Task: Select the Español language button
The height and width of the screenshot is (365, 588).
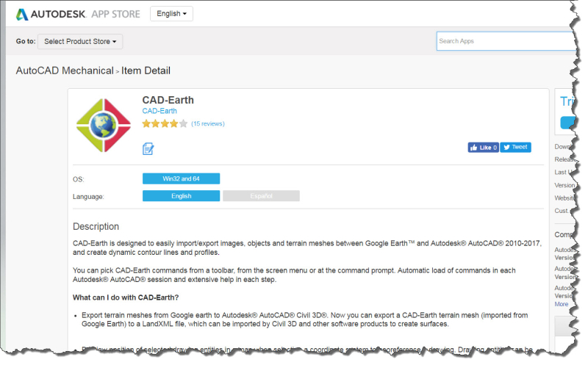Action: pyautogui.click(x=261, y=196)
